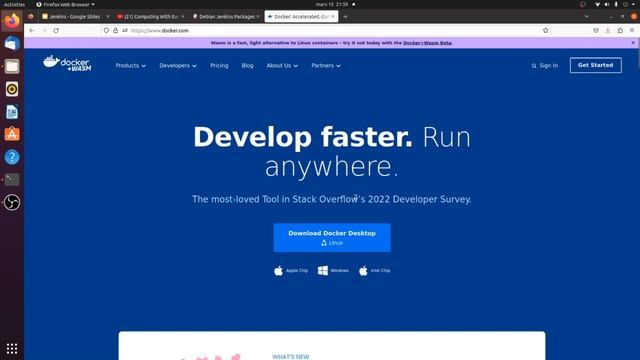Click the Docker whale logo

click(x=67, y=63)
